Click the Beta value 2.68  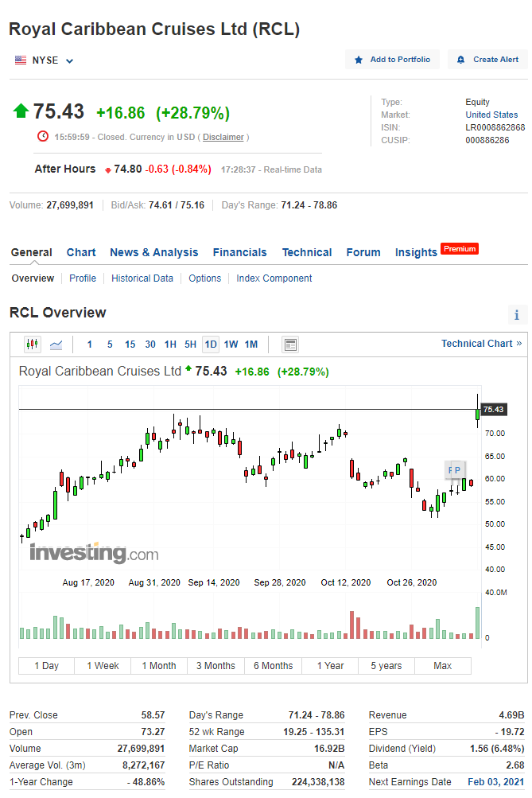pos(515,765)
